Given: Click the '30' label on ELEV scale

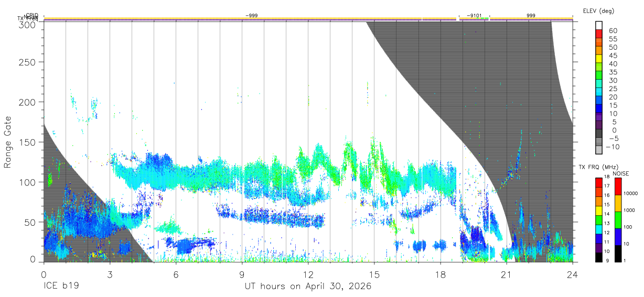Looking at the screenshot, I should point(612,80).
